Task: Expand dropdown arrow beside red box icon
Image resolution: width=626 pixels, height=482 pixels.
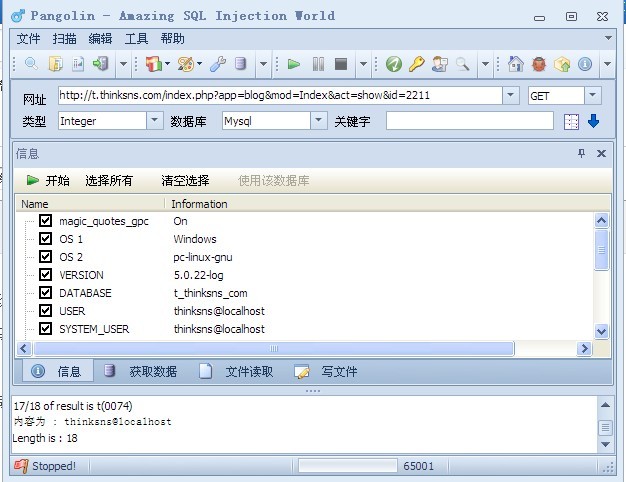Action: click(167, 63)
